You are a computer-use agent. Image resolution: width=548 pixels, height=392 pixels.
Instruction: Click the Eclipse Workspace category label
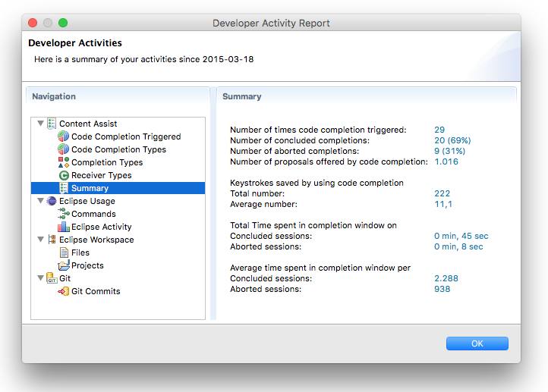(x=96, y=240)
